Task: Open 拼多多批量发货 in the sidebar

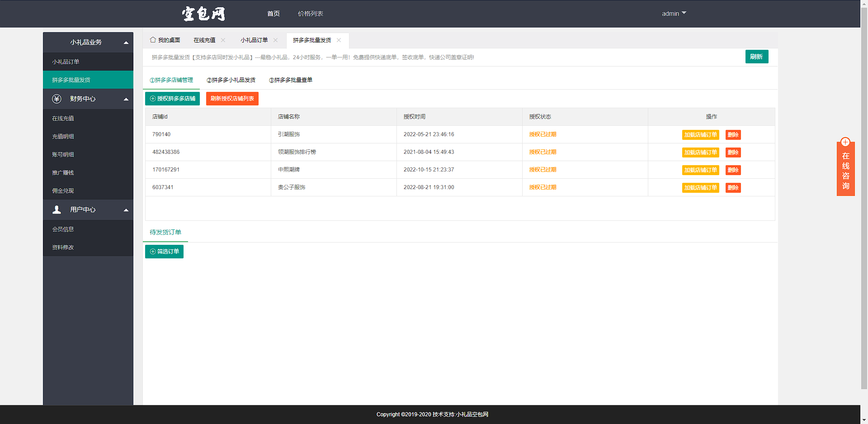Action: pyautogui.click(x=88, y=80)
